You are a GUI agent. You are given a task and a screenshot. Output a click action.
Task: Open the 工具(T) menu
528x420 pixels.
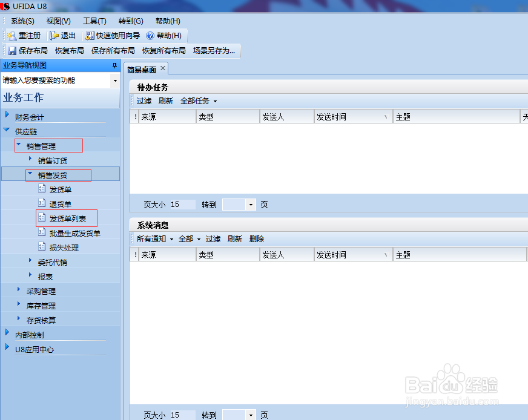94,21
